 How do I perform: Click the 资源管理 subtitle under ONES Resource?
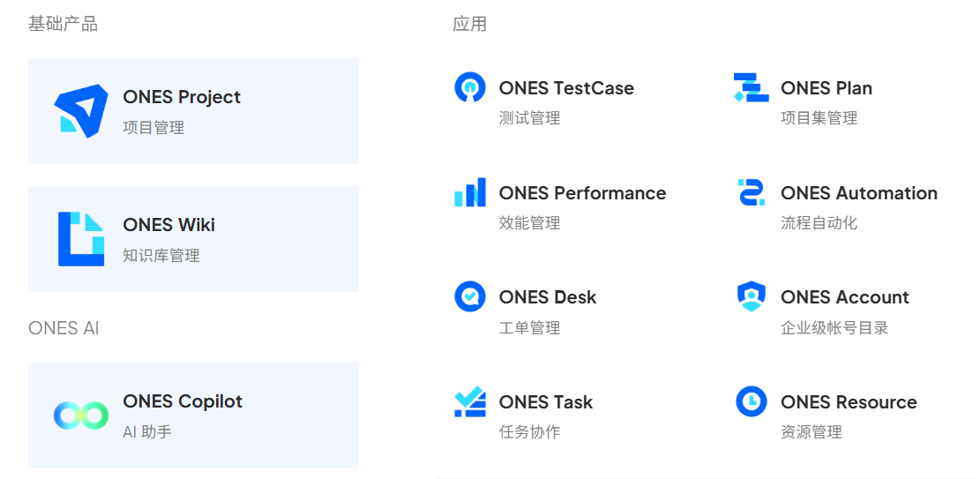[x=812, y=432]
